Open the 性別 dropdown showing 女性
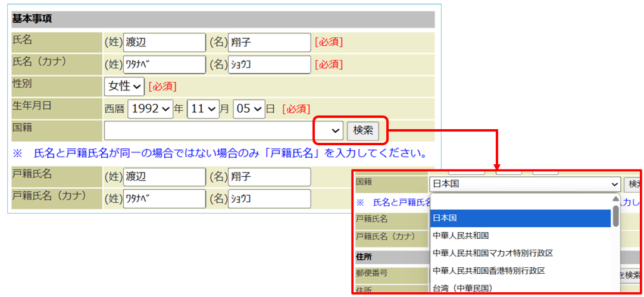 click(124, 86)
